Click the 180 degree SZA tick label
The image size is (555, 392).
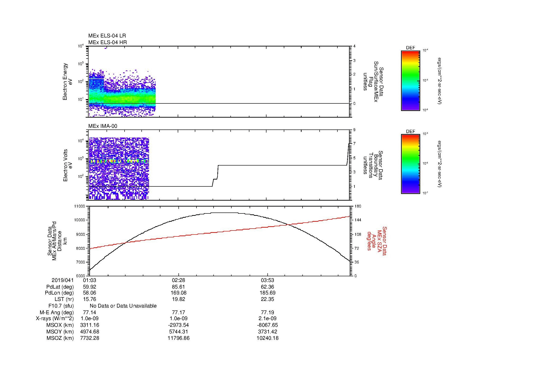click(358, 206)
